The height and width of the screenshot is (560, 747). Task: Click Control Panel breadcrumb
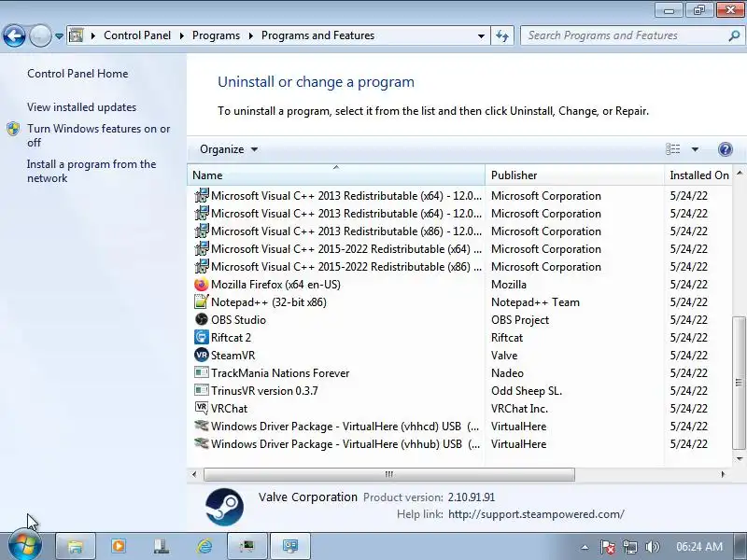pyautogui.click(x=137, y=35)
